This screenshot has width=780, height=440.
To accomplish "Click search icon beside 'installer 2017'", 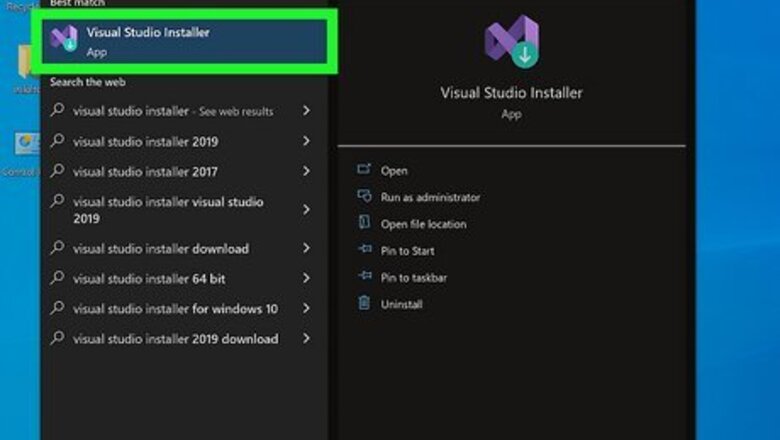I will pos(58,171).
